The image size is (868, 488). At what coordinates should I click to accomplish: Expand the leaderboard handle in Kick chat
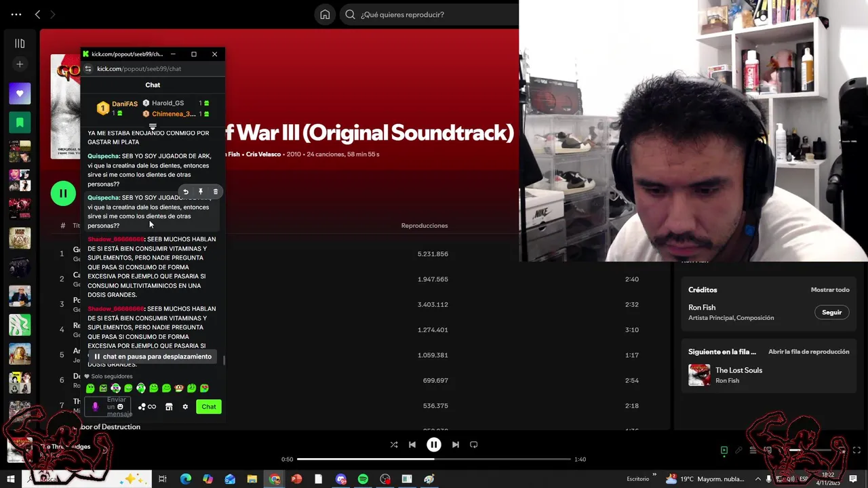(x=153, y=127)
